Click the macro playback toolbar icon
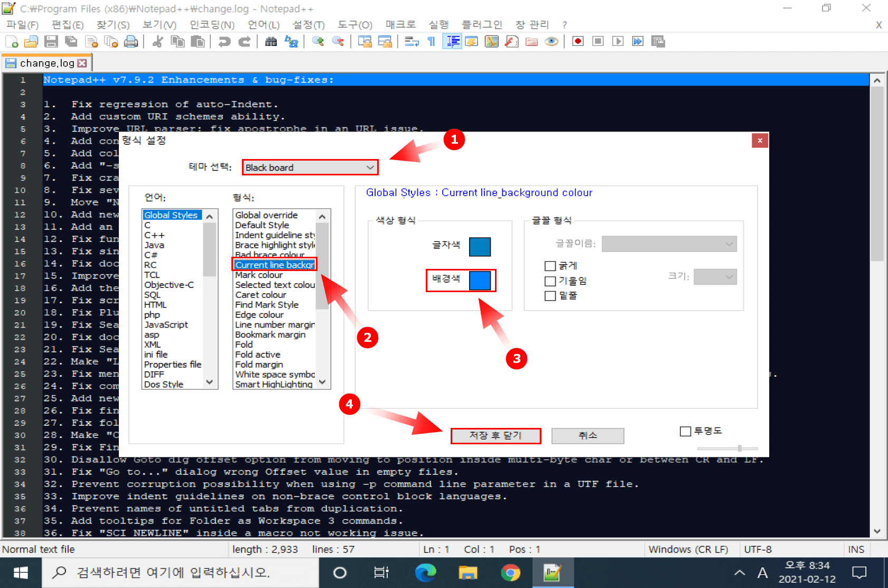 click(x=618, y=42)
